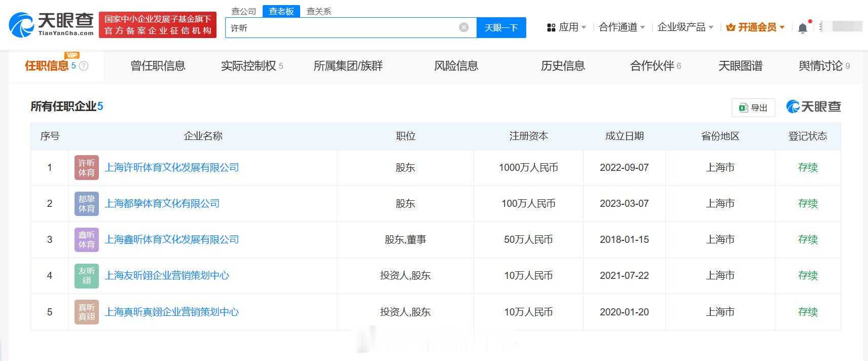Click the 股东,董事 position cell
Screen dimensions: 868x361
tap(406, 239)
